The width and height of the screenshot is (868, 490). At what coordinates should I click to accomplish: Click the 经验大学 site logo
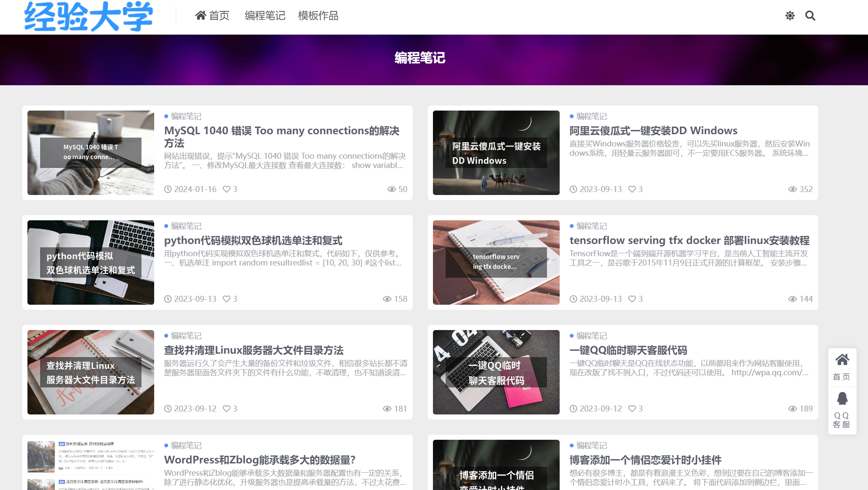pyautogui.click(x=88, y=17)
